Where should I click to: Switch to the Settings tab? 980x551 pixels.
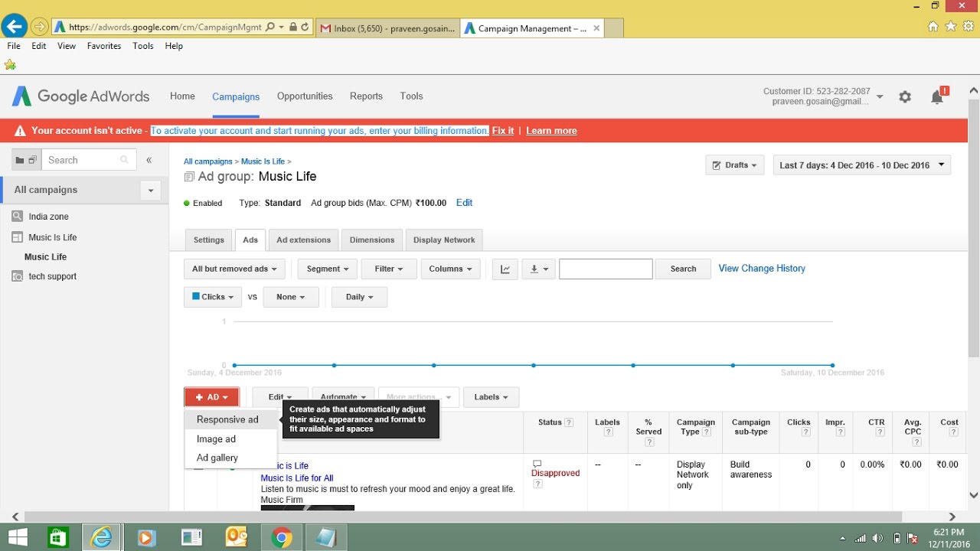(208, 240)
